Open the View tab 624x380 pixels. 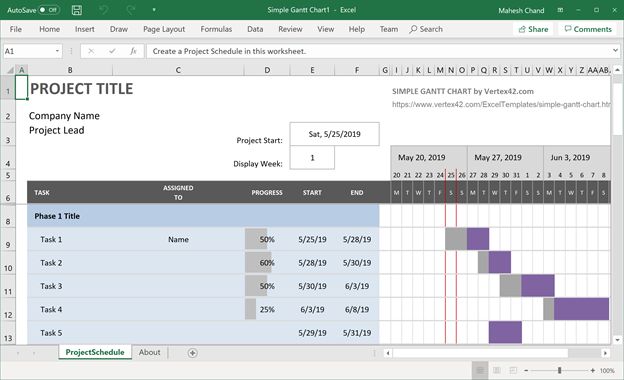click(326, 29)
